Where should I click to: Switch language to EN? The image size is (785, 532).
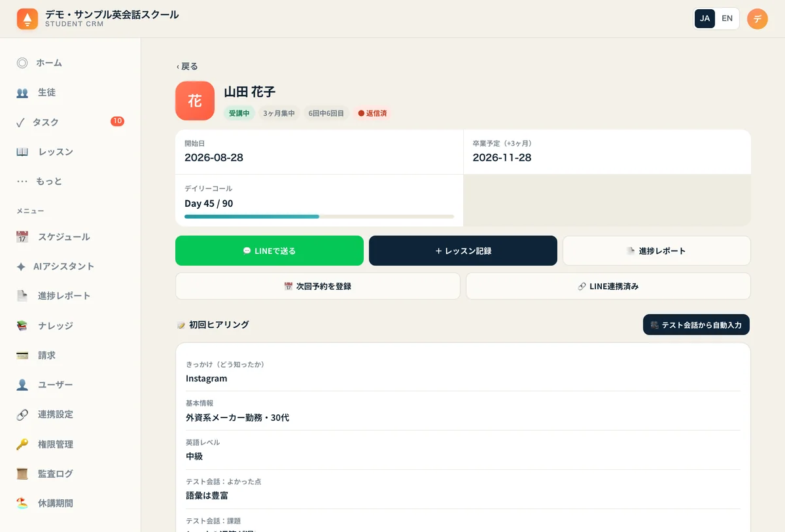(727, 18)
